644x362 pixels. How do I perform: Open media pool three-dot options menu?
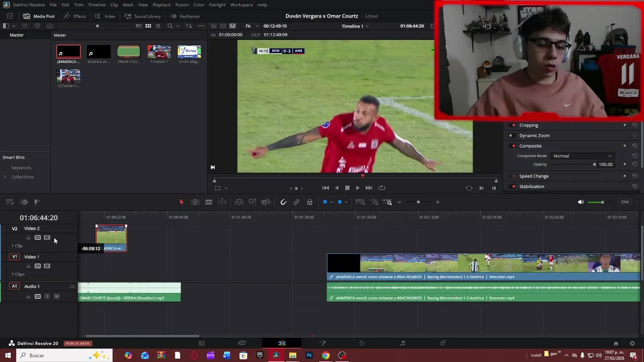[x=201, y=26]
